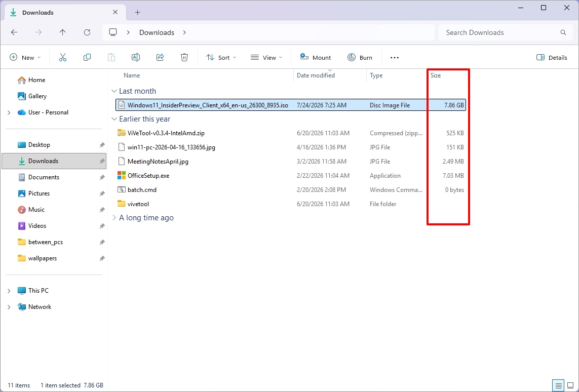Click the Cut scissors icon
This screenshot has width=579, height=392.
(63, 57)
